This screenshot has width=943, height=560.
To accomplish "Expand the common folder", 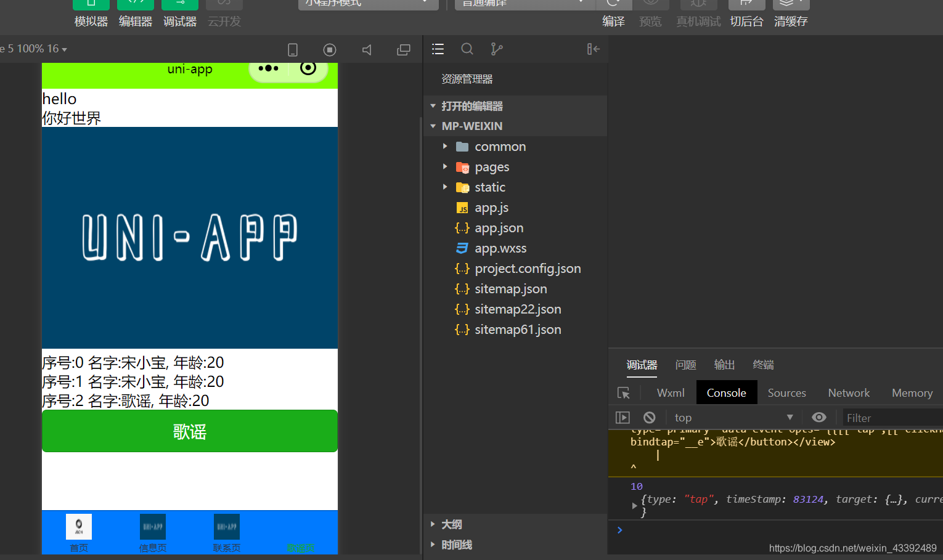I will 515,147.
